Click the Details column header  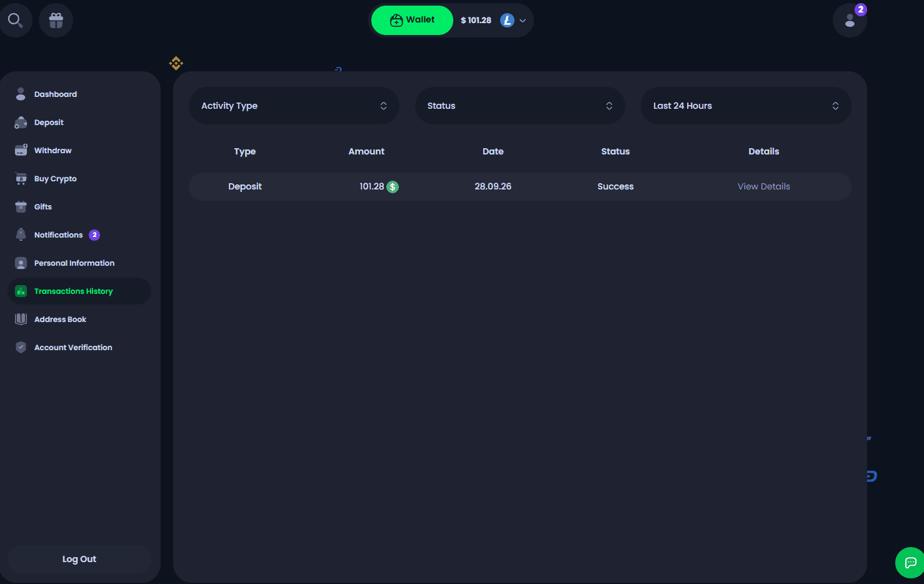(x=763, y=151)
